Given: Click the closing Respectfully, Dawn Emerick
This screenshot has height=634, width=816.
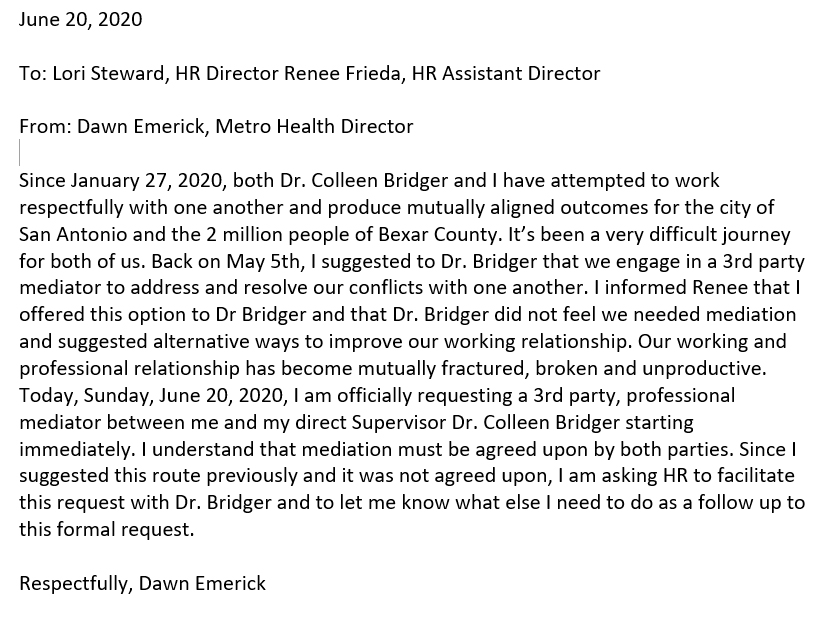Looking at the screenshot, I should pyautogui.click(x=143, y=584).
